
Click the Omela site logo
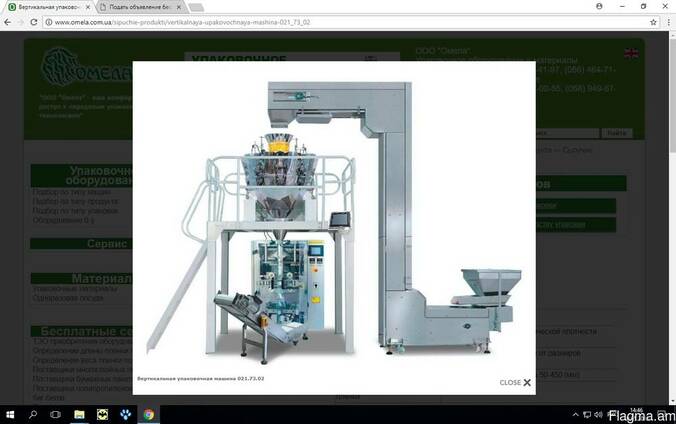tap(86, 67)
